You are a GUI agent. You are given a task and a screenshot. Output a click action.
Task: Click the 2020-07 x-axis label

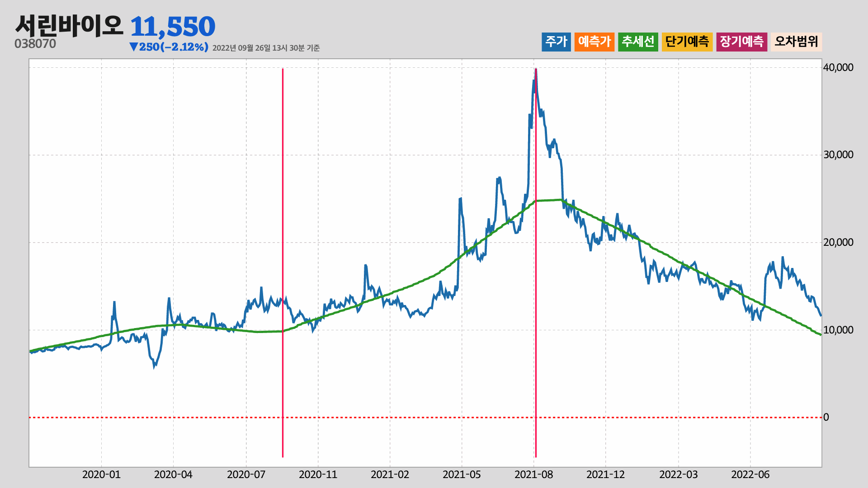click(246, 474)
